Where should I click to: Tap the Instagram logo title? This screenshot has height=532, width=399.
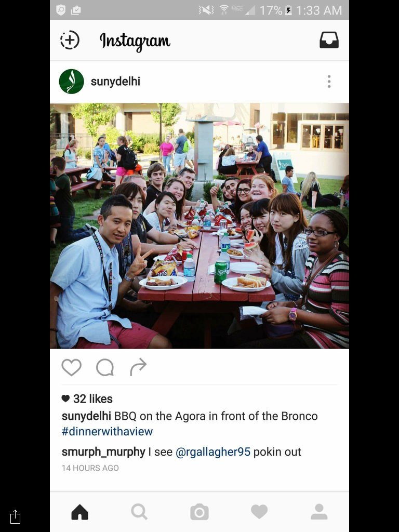[x=135, y=42]
